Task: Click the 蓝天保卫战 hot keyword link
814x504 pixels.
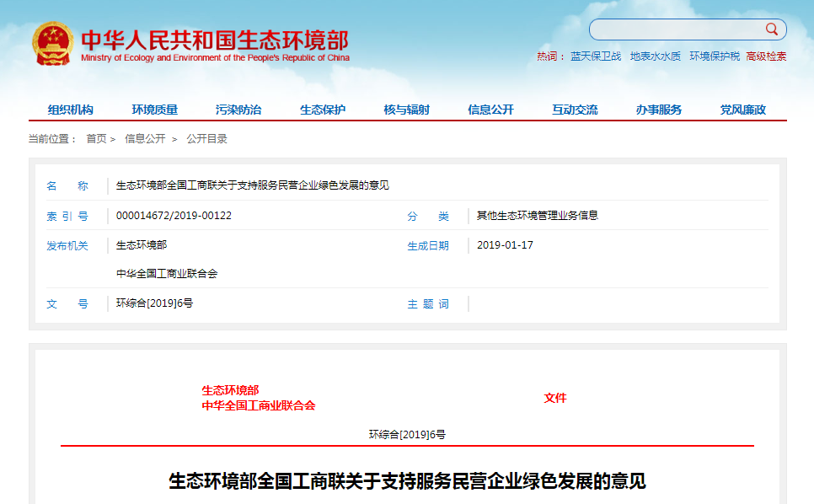Action: pos(596,56)
